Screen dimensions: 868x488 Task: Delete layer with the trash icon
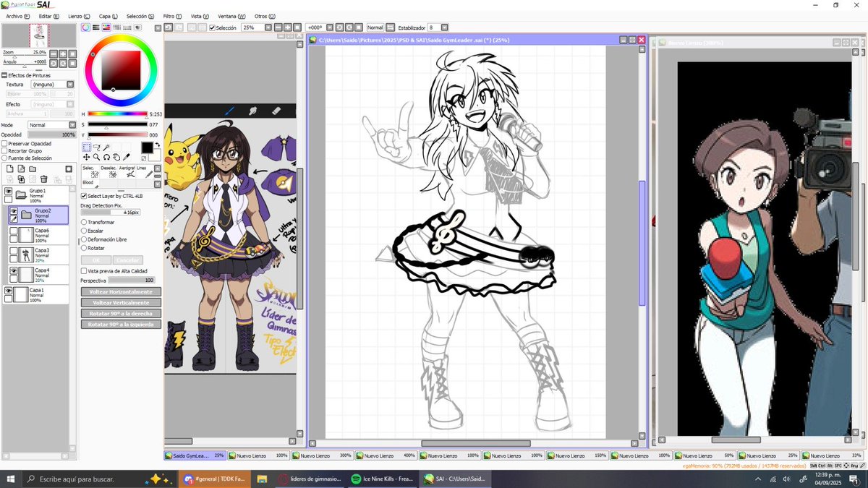[43, 179]
